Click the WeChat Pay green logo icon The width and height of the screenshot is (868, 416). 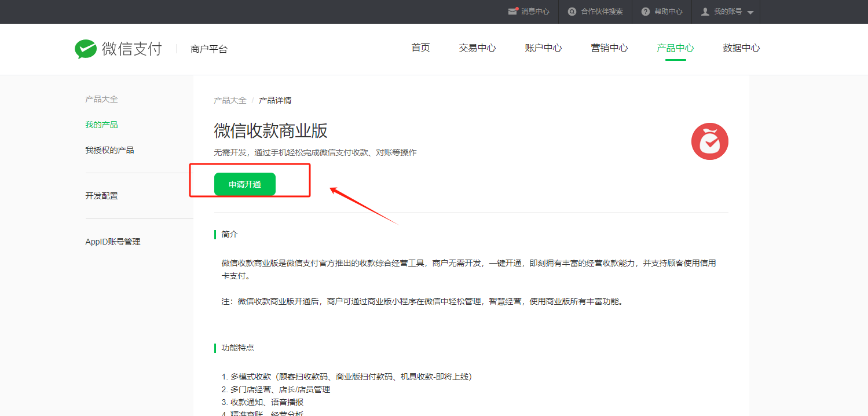click(x=86, y=49)
